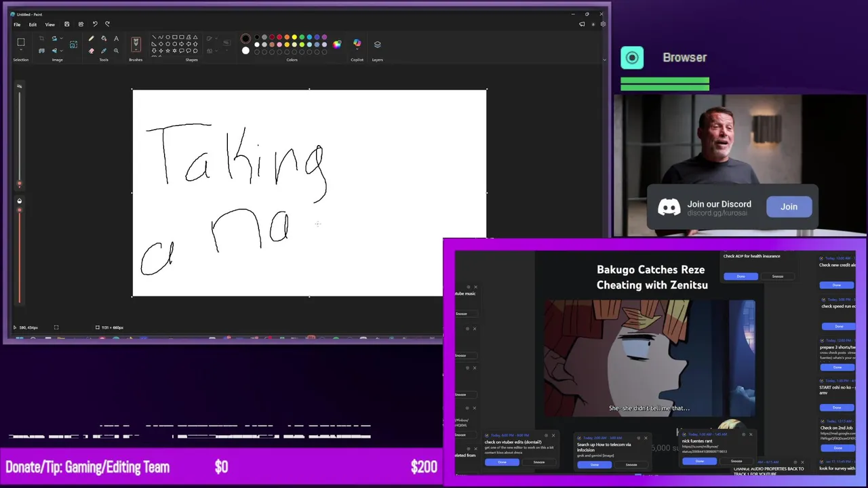Click the white drawing canvas

tap(309, 192)
